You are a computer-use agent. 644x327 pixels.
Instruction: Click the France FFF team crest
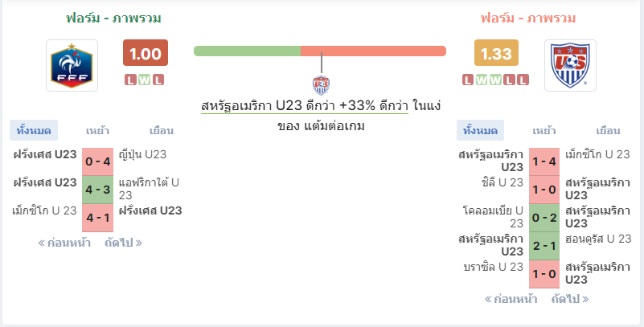(x=72, y=65)
